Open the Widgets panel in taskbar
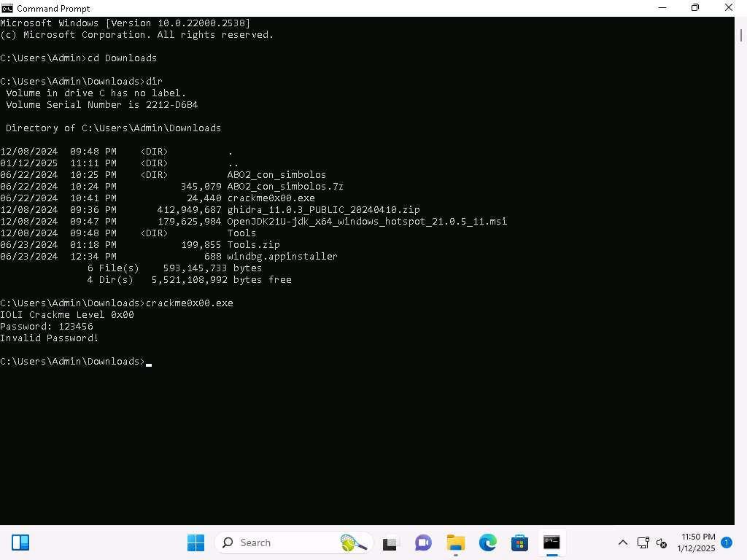The image size is (747, 560). point(20,542)
